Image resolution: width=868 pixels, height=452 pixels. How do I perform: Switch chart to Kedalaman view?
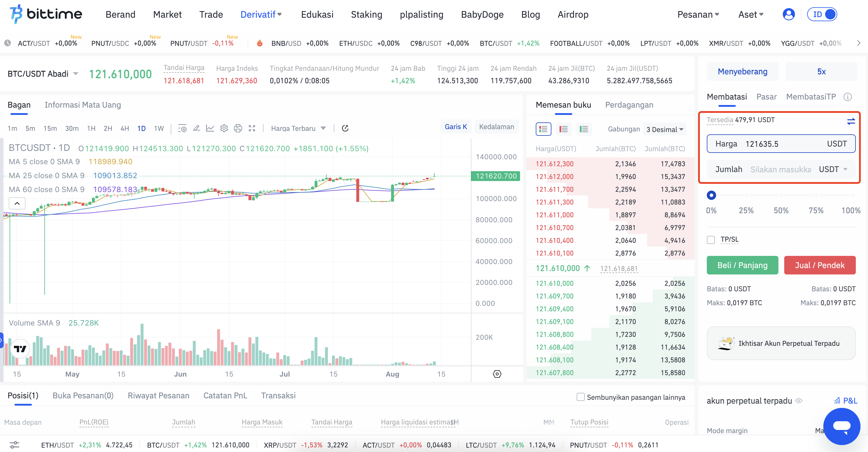pos(496,126)
